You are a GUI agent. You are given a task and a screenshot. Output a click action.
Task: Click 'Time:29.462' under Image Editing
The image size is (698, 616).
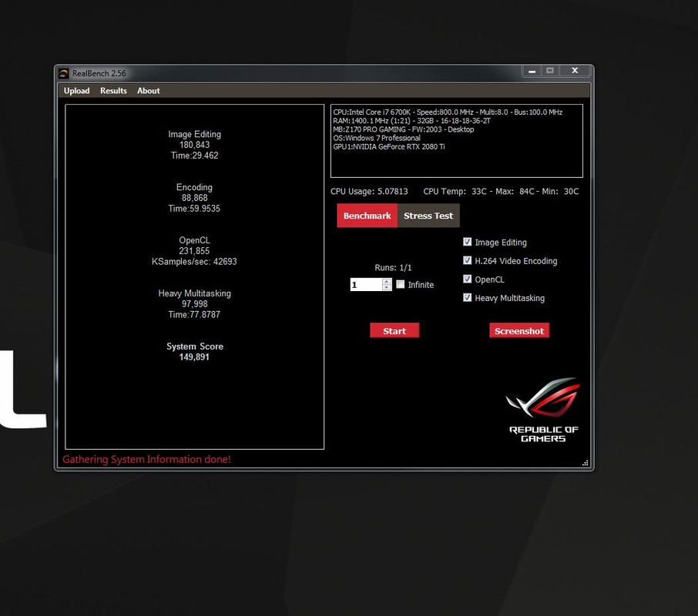pos(195,156)
